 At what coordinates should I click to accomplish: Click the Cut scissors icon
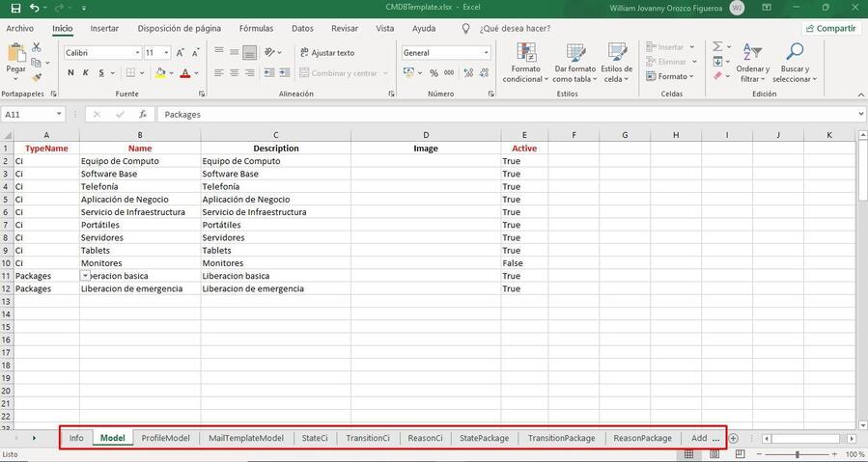(37, 47)
